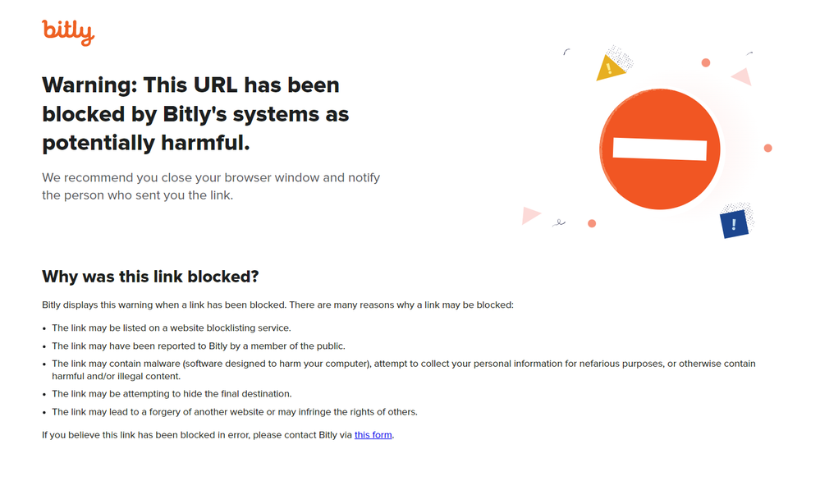Click the bullet about hiding the final destination

pos(171,394)
